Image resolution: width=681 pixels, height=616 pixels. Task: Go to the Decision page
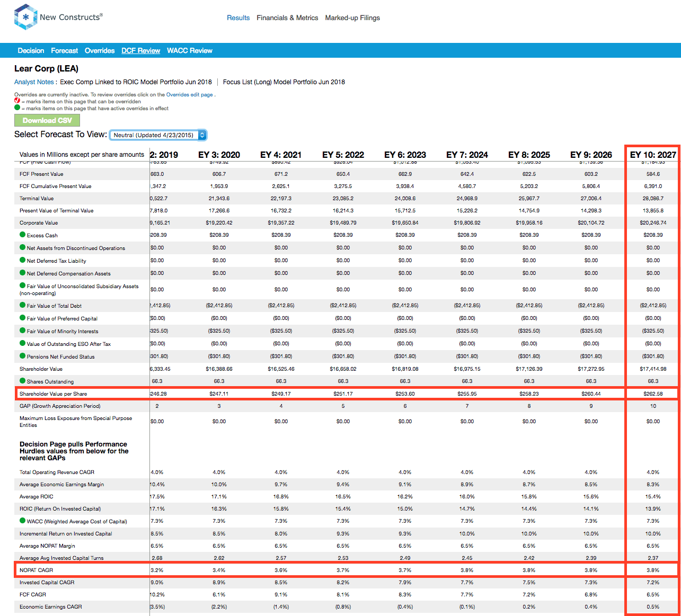pos(31,50)
